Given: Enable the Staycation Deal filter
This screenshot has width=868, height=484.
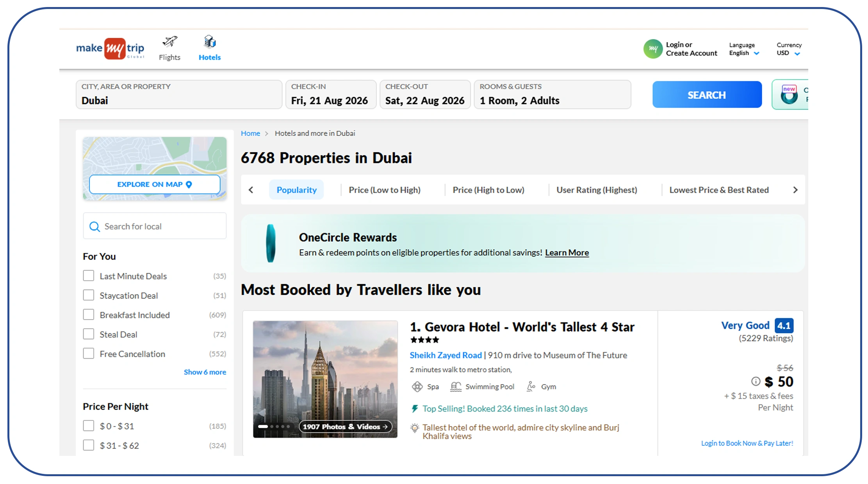Looking at the screenshot, I should coord(89,295).
